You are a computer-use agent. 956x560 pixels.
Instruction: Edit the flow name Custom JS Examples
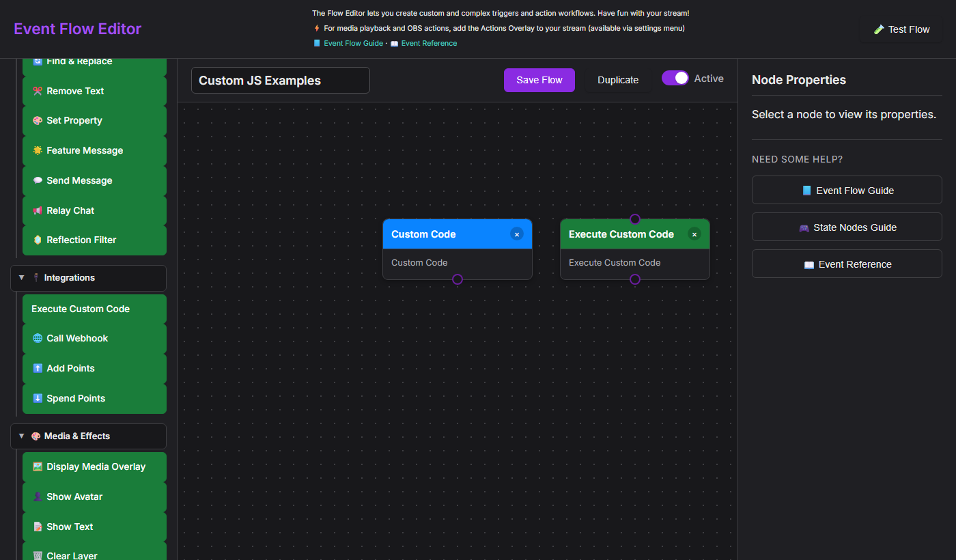point(280,80)
